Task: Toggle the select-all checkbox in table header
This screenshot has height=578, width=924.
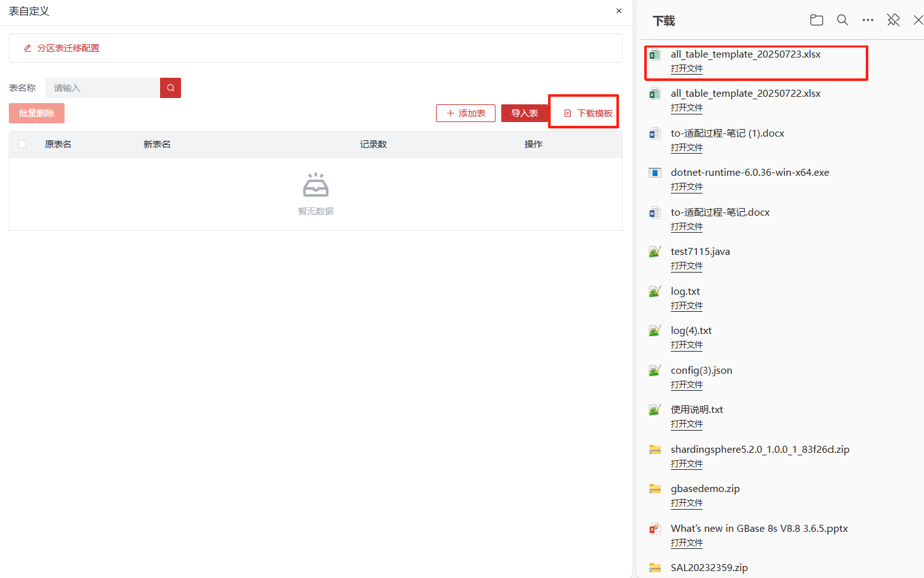Action: (x=22, y=144)
